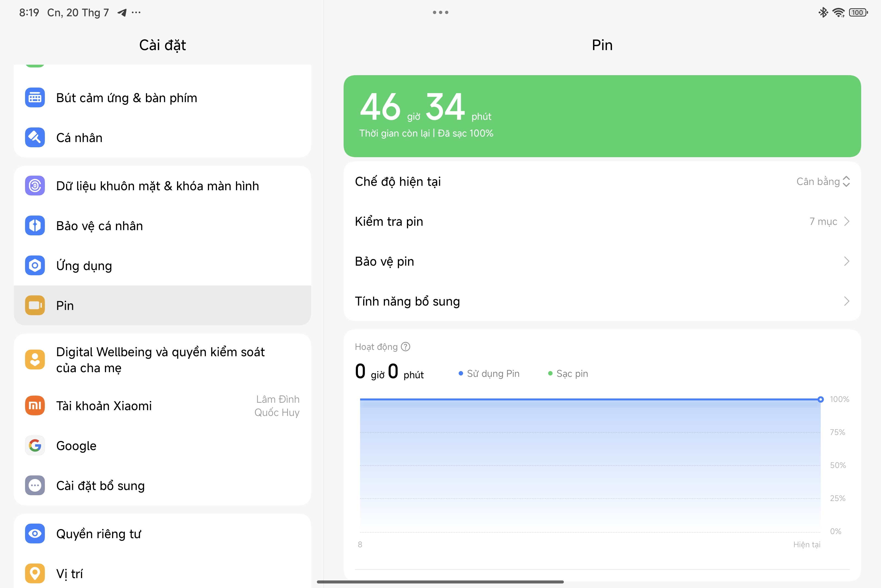The height and width of the screenshot is (588, 881).
Task: Tap the Ứng dụng apps icon
Action: 35,265
